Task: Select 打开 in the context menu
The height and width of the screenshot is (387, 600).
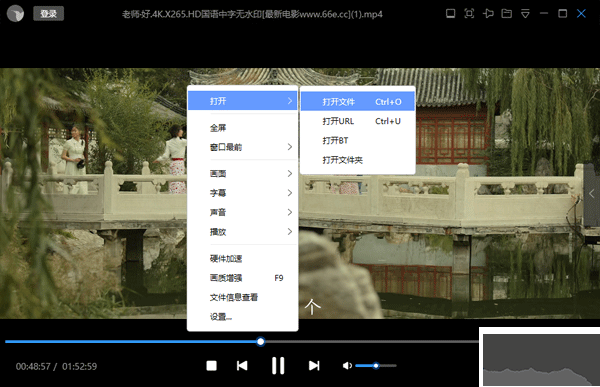Action: [243, 101]
